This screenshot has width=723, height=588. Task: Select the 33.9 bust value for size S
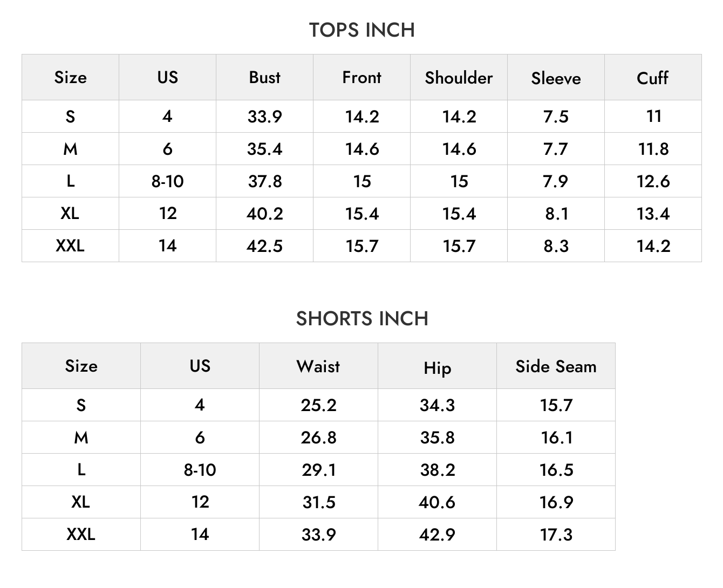pos(264,117)
